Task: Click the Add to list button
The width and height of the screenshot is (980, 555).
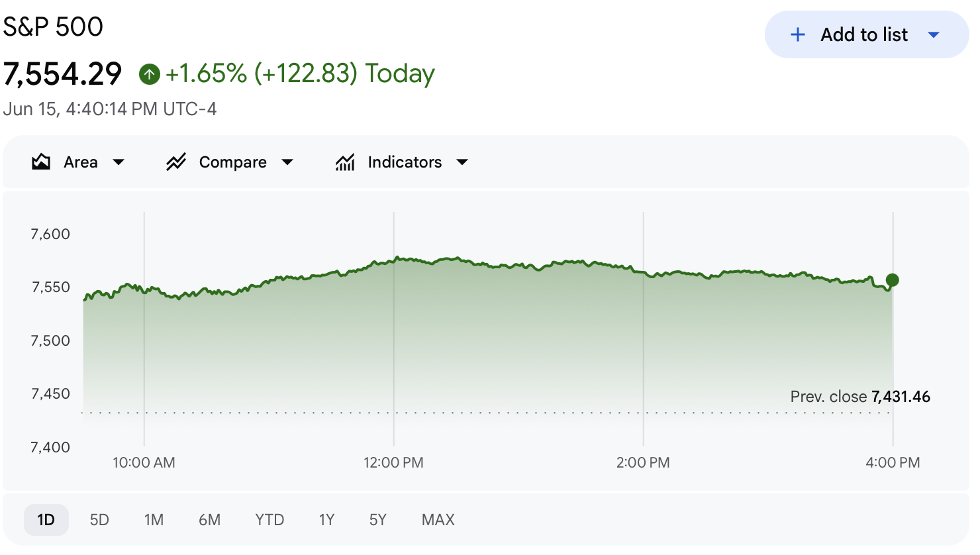Action: 867,34
